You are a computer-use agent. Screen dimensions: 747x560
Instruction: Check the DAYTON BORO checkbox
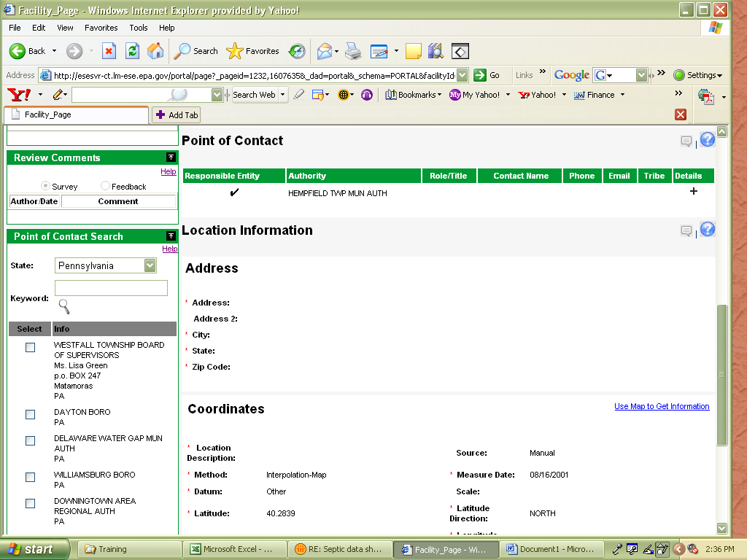point(30,414)
